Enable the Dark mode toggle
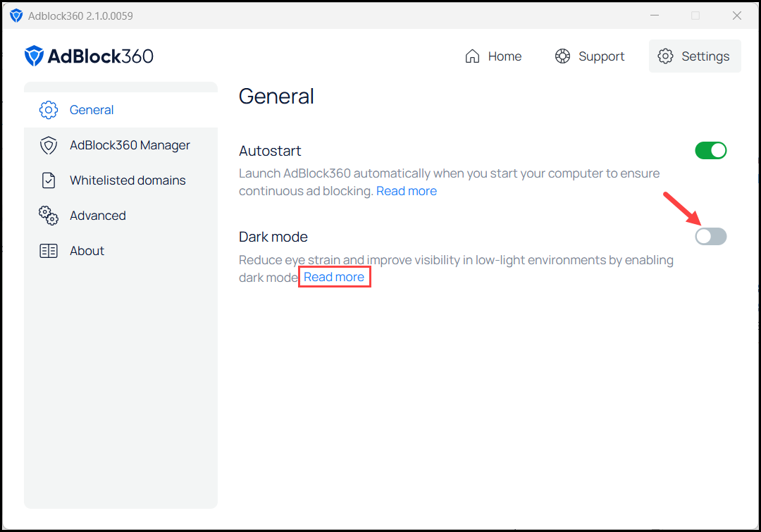Image resolution: width=761 pixels, height=532 pixels. 710,236
